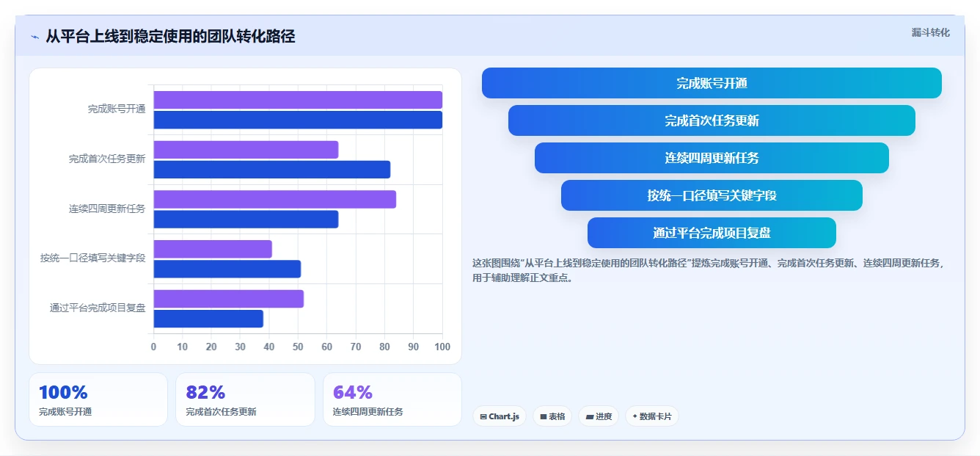Select the 完成首次任务更新 funnel stage
980x456 pixels.
coord(712,120)
